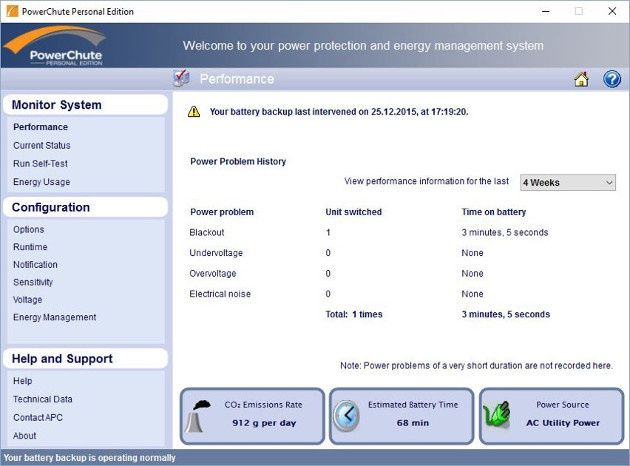This screenshot has height=466, width=630.
Task: Open the About page
Action: [x=25, y=436]
